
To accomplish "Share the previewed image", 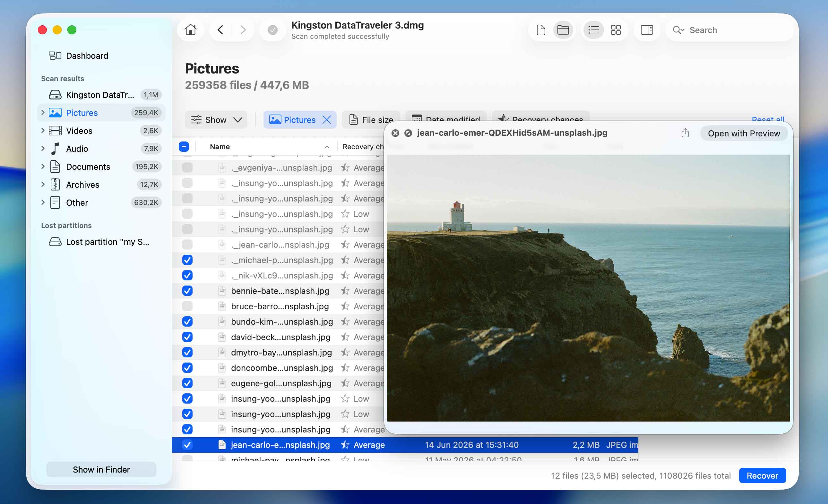I will point(685,133).
